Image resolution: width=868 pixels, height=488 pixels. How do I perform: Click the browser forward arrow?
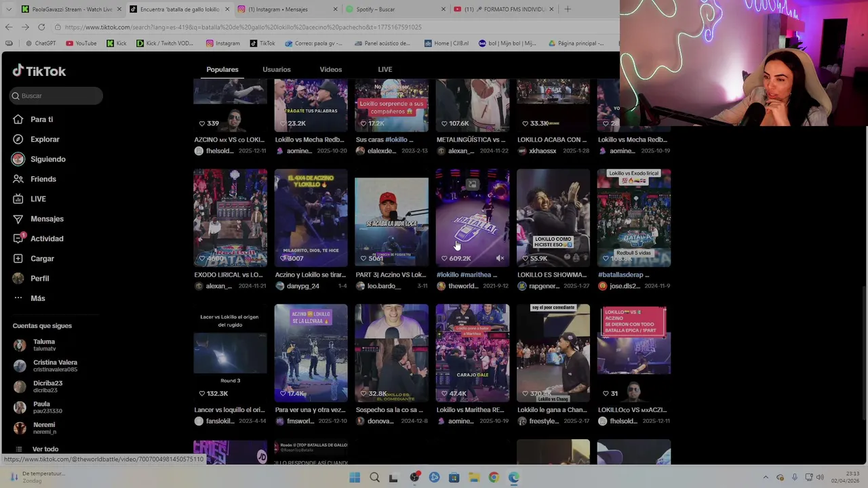tap(25, 27)
